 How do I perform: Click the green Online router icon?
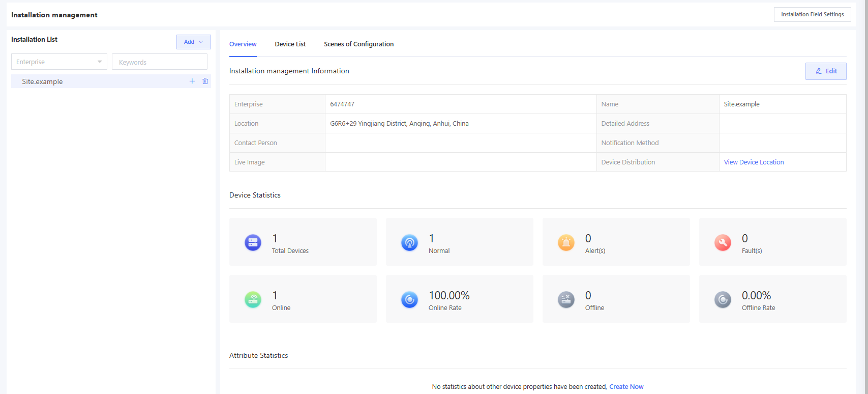tap(253, 300)
